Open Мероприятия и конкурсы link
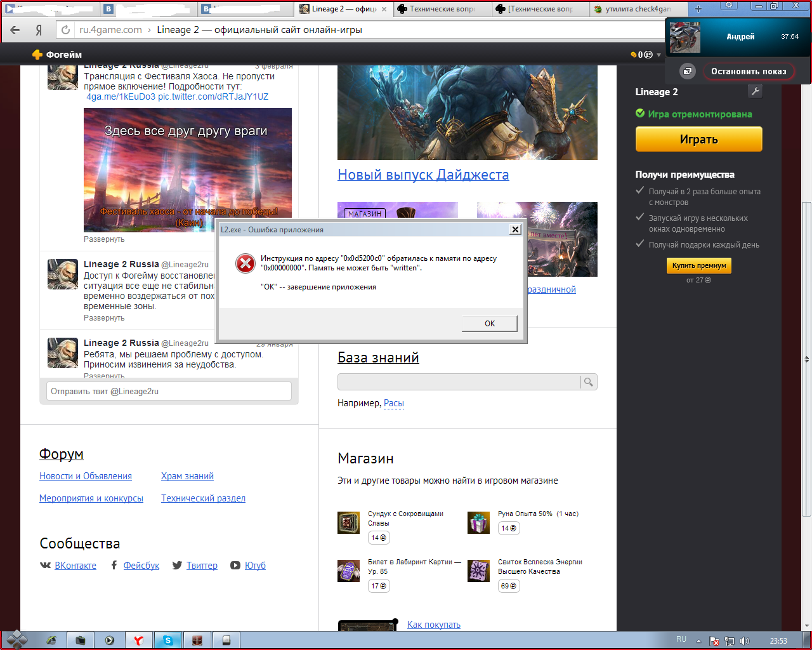812x650 pixels. [x=91, y=498]
